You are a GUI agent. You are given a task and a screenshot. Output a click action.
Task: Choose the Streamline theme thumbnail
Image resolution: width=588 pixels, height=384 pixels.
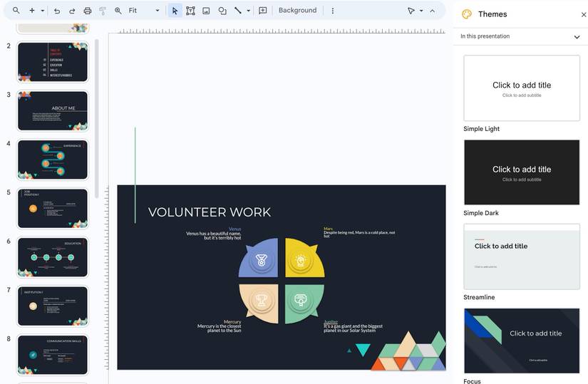[x=522, y=256]
